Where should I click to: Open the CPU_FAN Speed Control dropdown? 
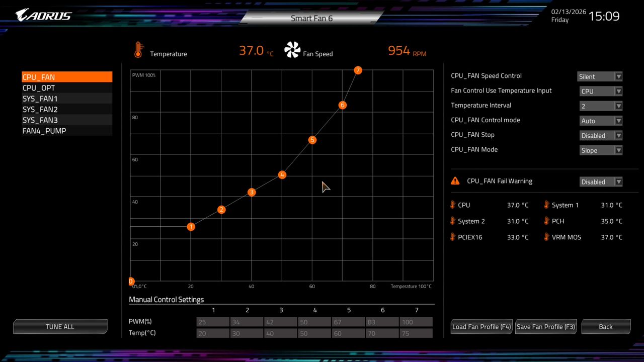(x=601, y=76)
